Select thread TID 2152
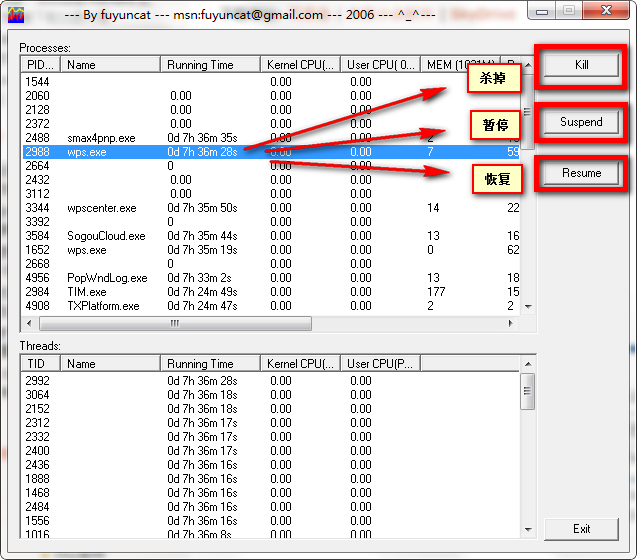 coord(271,409)
